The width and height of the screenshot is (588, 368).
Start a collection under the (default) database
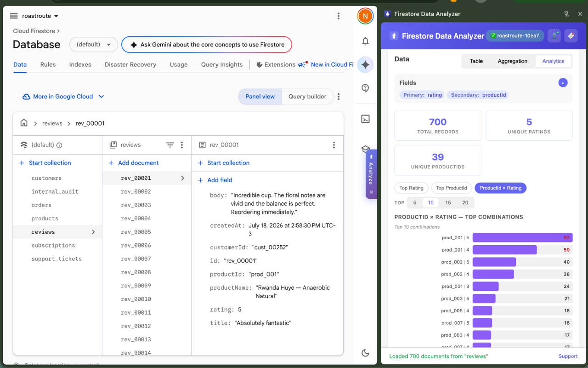(45, 163)
